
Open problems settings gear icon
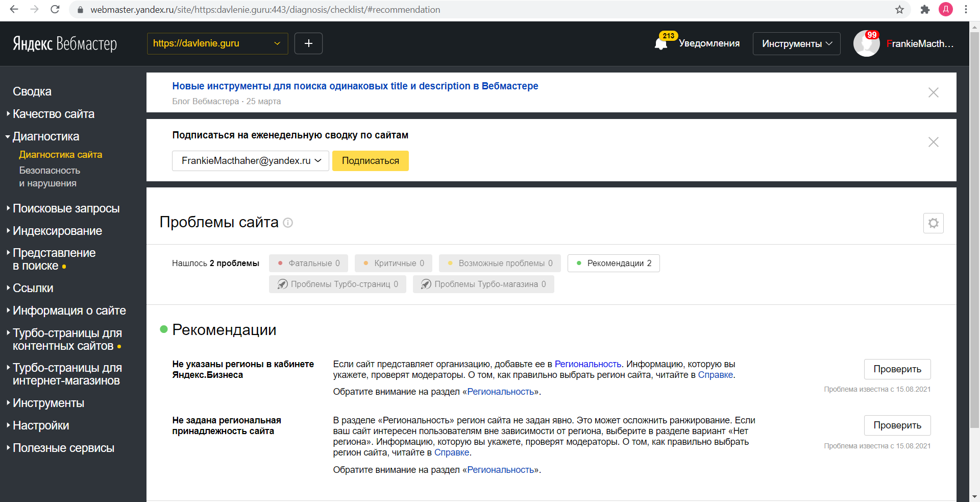(x=933, y=223)
